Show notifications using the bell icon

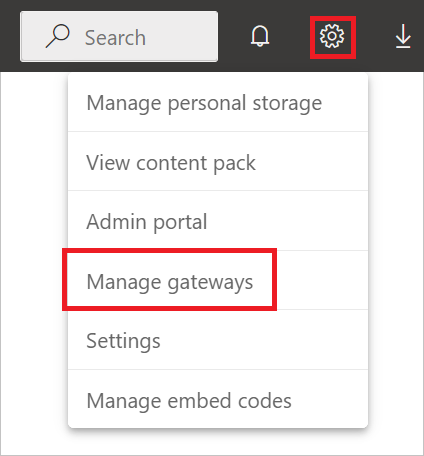tap(260, 36)
